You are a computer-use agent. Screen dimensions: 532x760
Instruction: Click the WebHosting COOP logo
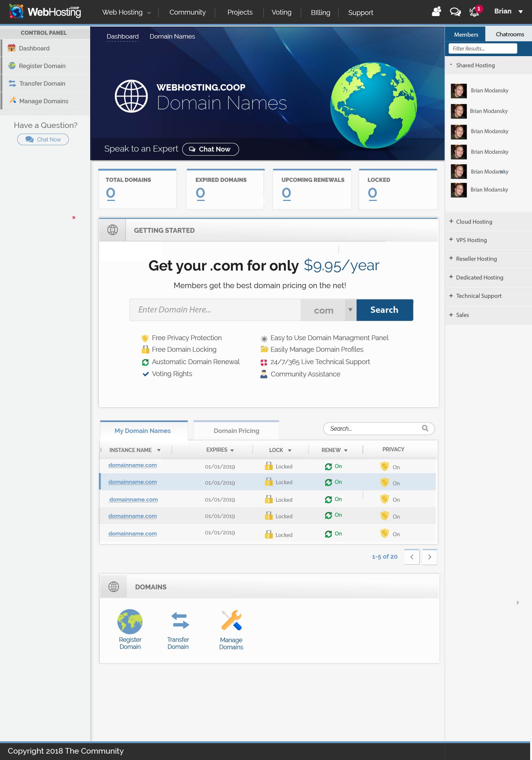[x=45, y=12]
